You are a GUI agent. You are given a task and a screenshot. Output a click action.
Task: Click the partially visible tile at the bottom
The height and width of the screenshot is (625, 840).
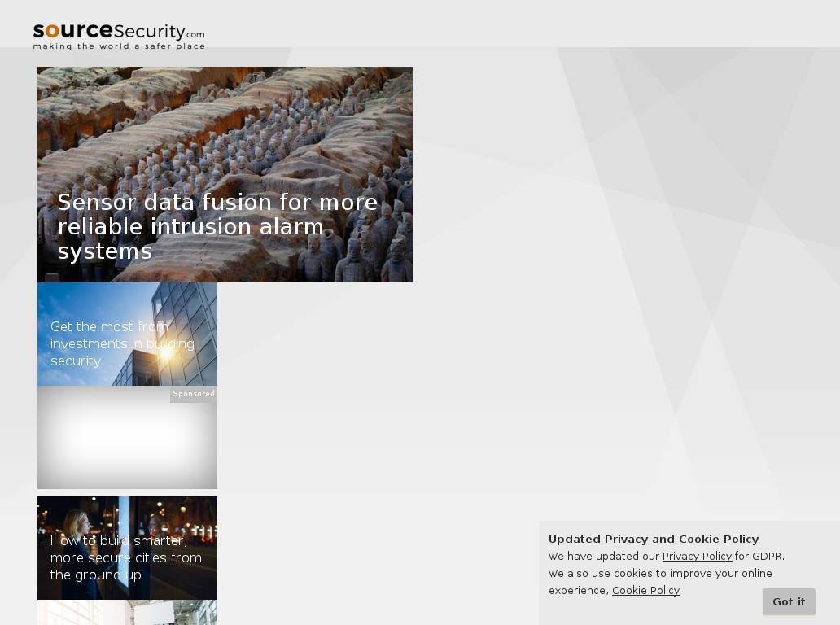(127, 613)
